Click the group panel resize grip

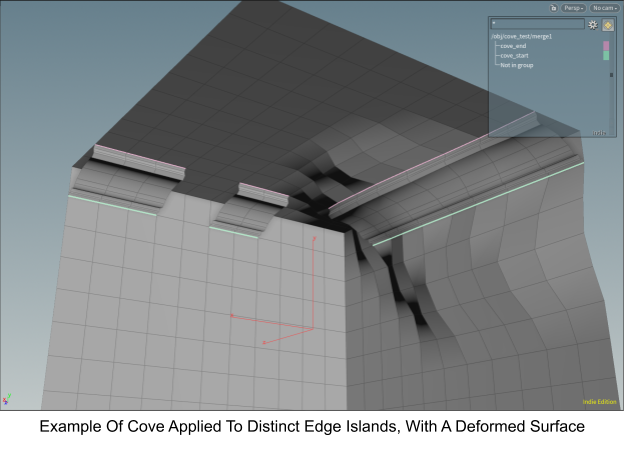(x=600, y=132)
